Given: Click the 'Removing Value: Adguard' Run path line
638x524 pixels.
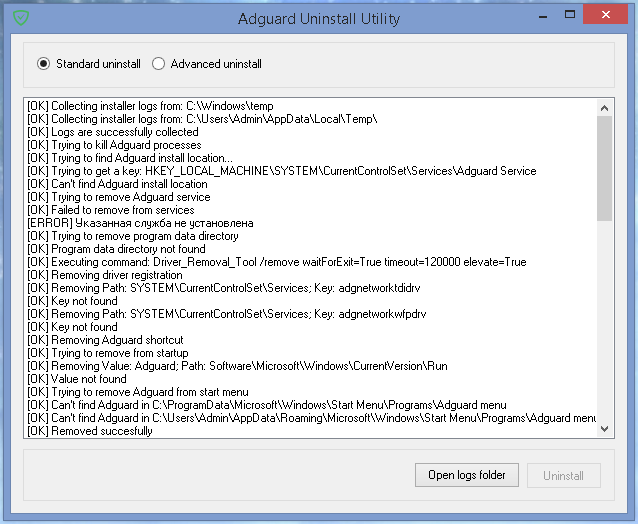Looking at the screenshot, I should (x=237, y=367).
